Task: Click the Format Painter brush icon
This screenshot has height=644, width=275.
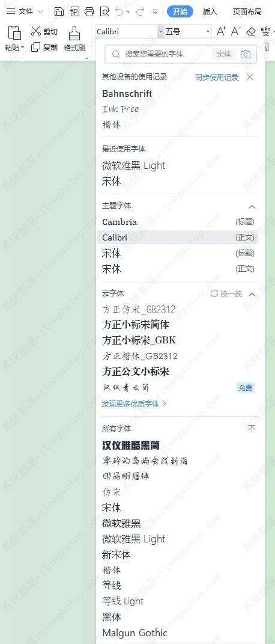Action: click(x=74, y=32)
